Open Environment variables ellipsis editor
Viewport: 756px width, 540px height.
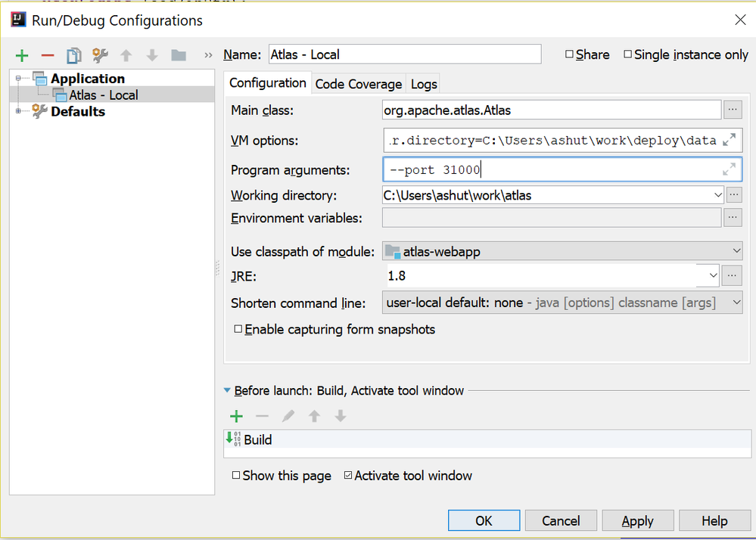tap(732, 218)
